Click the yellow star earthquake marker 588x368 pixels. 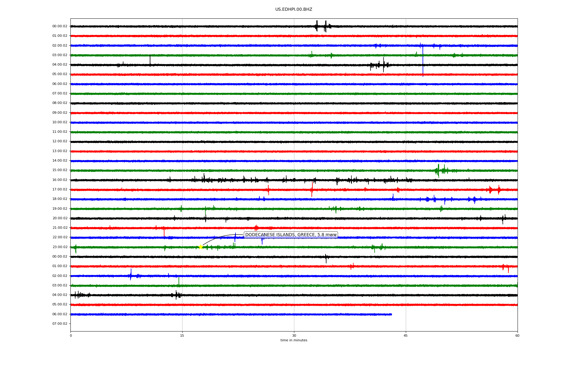201,247
